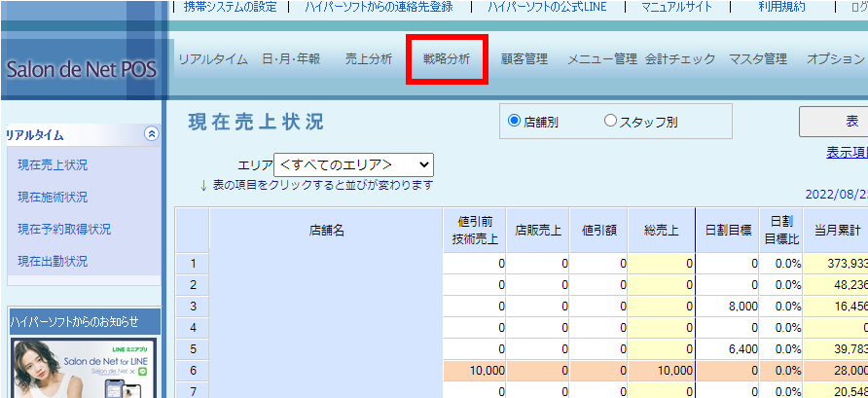Click the Salon de Net POS logo

click(80, 71)
